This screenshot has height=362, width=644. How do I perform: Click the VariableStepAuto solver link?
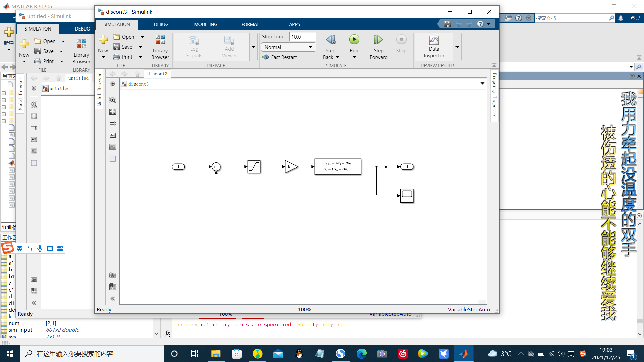(469, 310)
